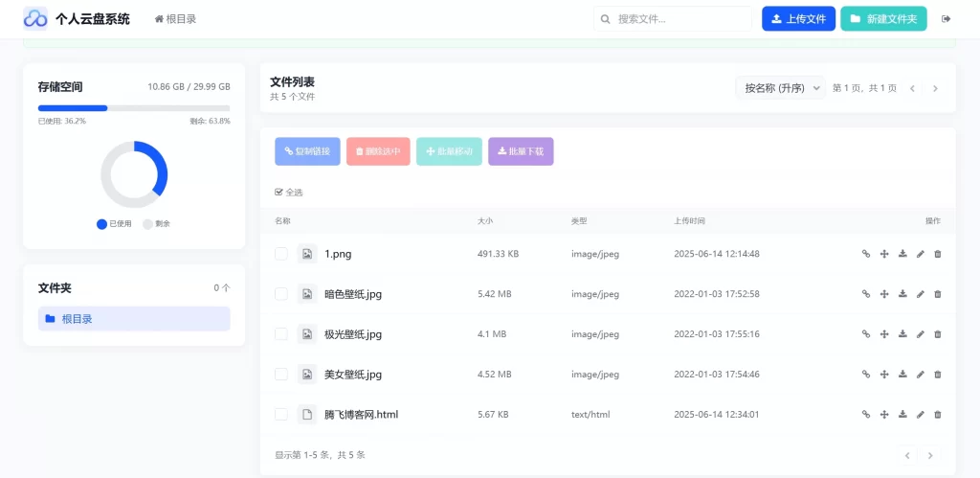Click the 上传文件 button
Viewport: 980px width, 478px height.
799,19
